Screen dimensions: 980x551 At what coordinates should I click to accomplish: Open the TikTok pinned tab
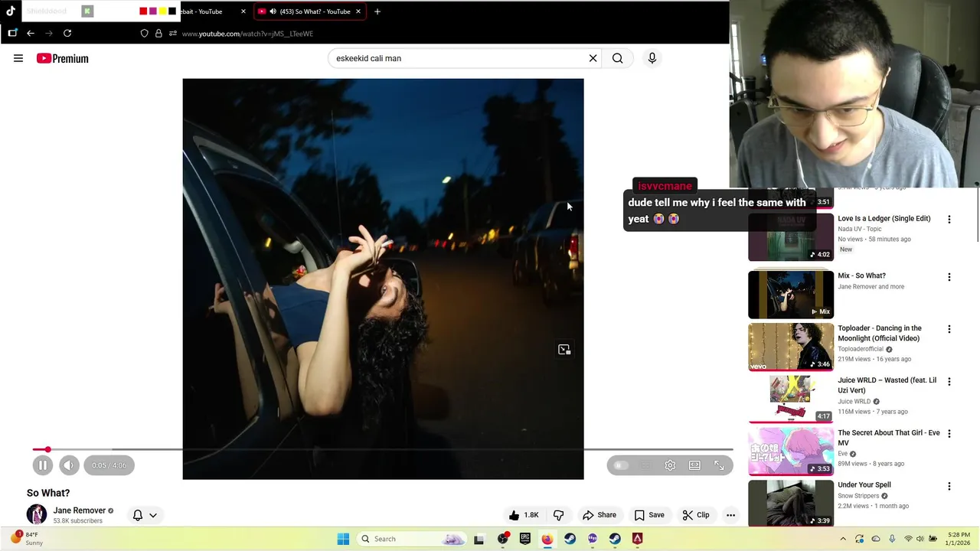[11, 11]
